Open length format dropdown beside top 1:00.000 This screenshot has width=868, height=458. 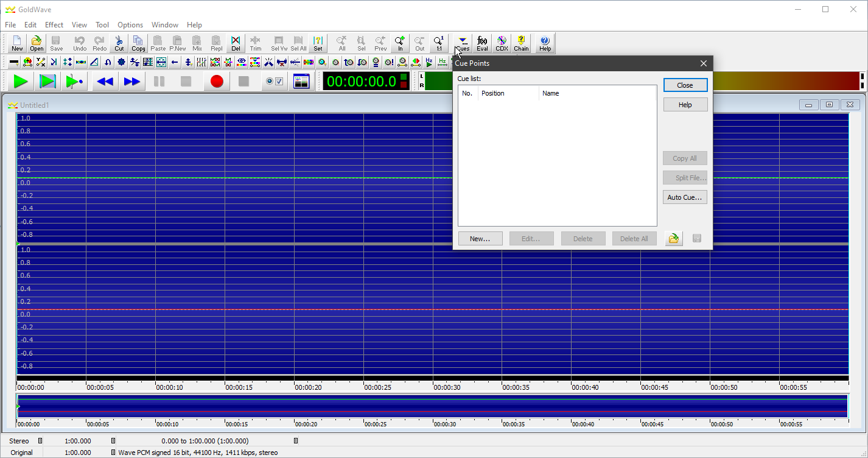(x=113, y=440)
